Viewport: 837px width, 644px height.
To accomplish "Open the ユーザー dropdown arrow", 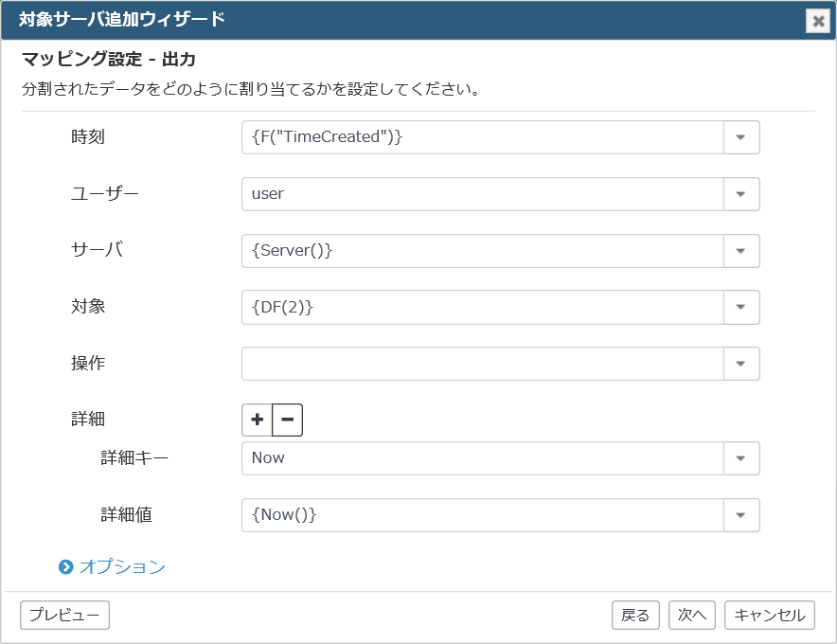I will [x=741, y=194].
